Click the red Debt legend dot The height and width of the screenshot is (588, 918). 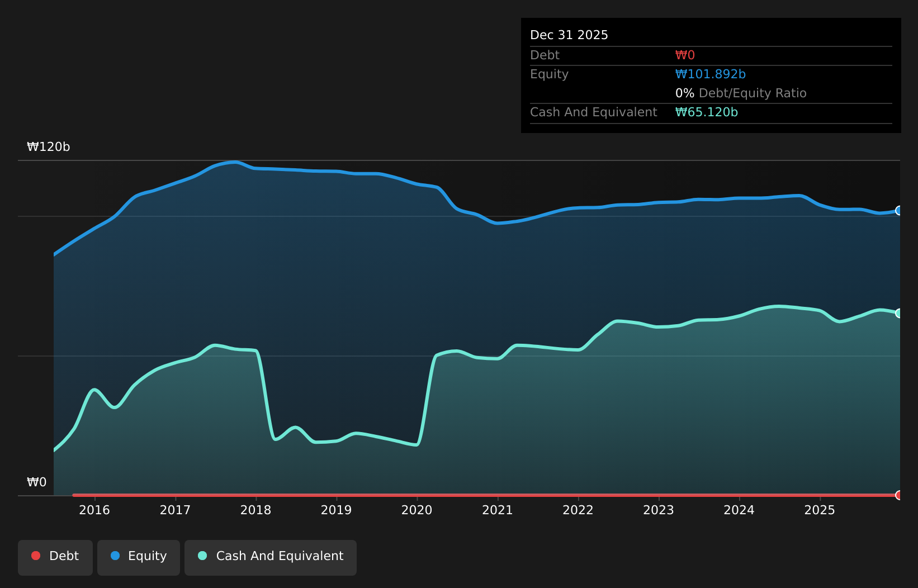coord(36,556)
